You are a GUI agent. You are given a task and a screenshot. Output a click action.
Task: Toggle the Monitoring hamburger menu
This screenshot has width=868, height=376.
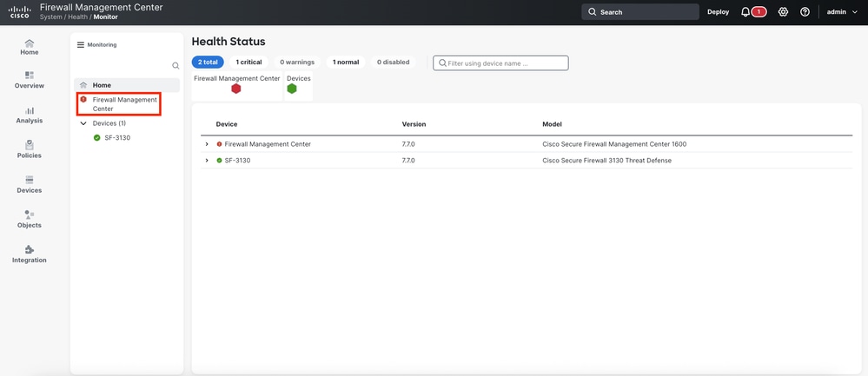tap(81, 45)
